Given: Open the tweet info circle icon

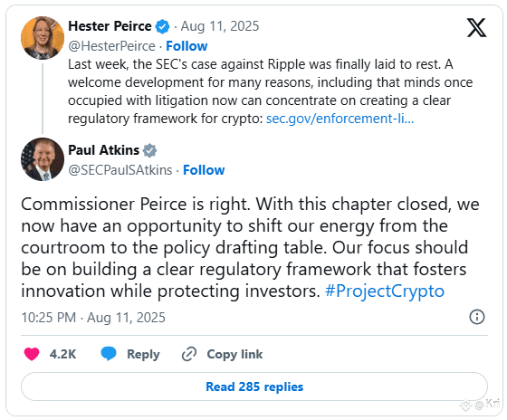Looking at the screenshot, I should coord(477,317).
